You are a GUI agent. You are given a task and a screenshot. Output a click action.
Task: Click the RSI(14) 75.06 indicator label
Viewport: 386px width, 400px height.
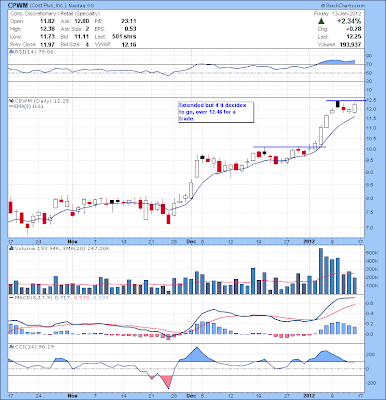pos(33,52)
